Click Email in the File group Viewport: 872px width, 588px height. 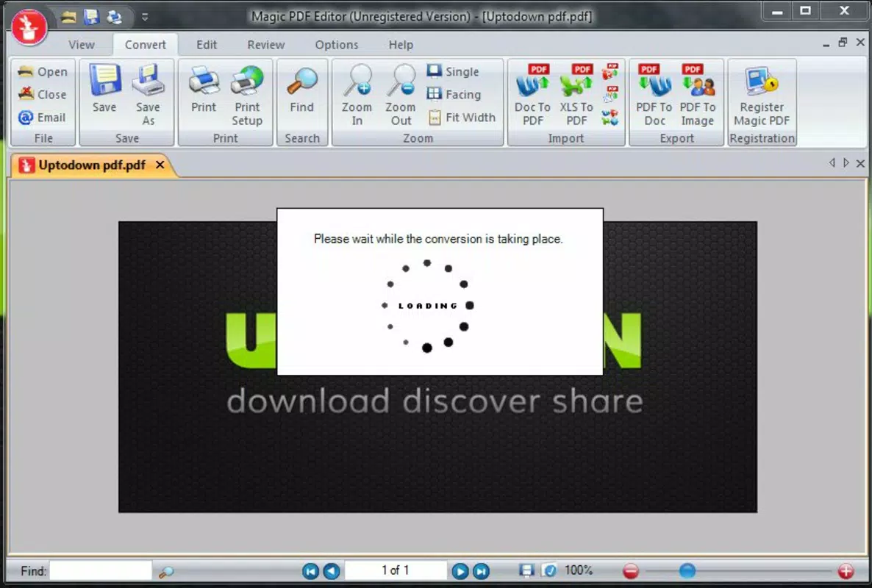(43, 118)
